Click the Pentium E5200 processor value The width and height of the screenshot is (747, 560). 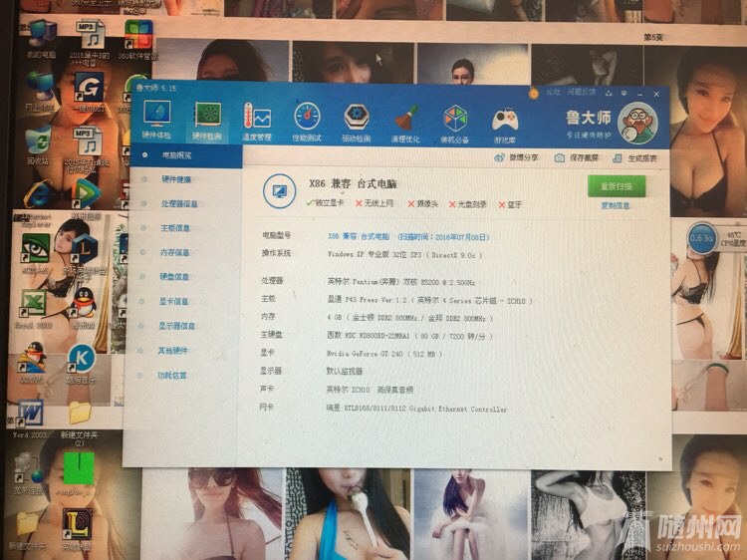(x=400, y=282)
